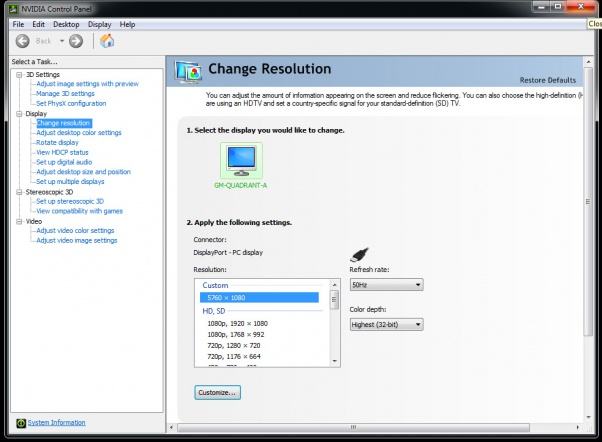Open the Edit menu
This screenshot has width=602, height=442.
38,25
